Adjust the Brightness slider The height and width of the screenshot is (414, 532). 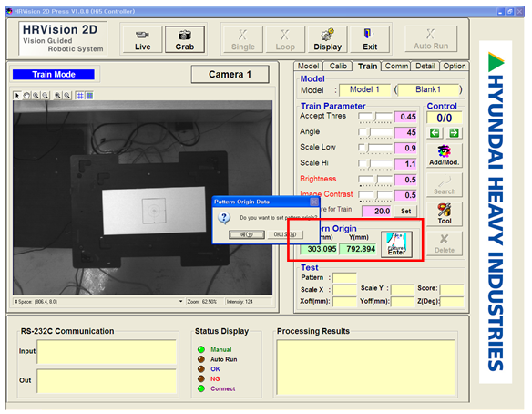[375, 180]
